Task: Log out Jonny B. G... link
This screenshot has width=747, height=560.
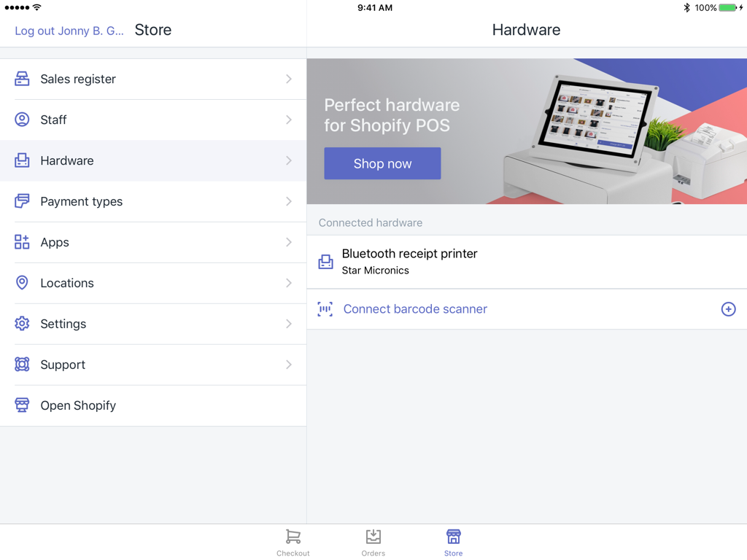Action: pos(69,31)
